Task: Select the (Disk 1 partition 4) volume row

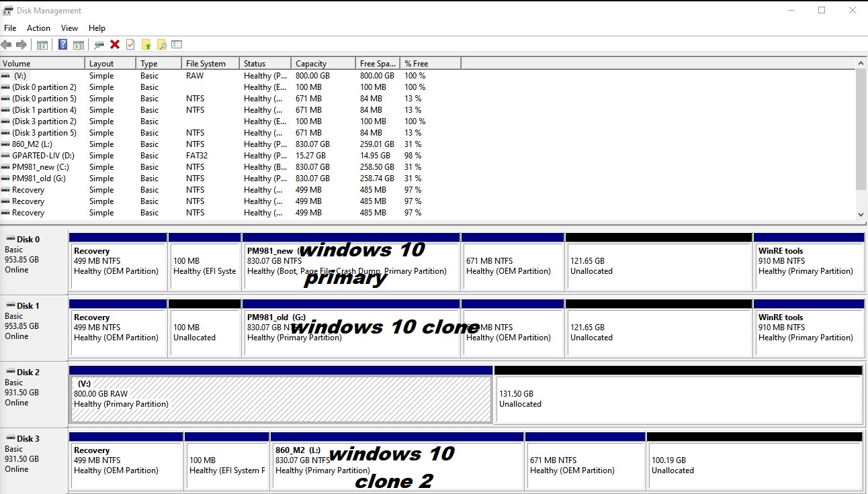Action: pos(428,110)
